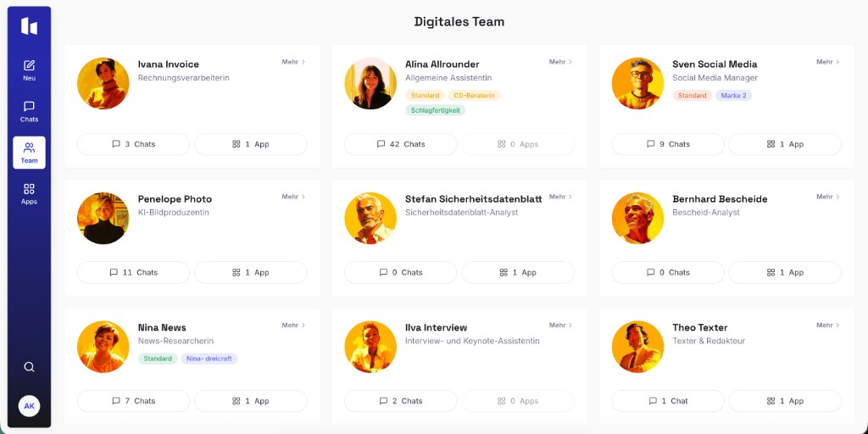Open Sven Social Media's 9 Chats

(x=668, y=144)
